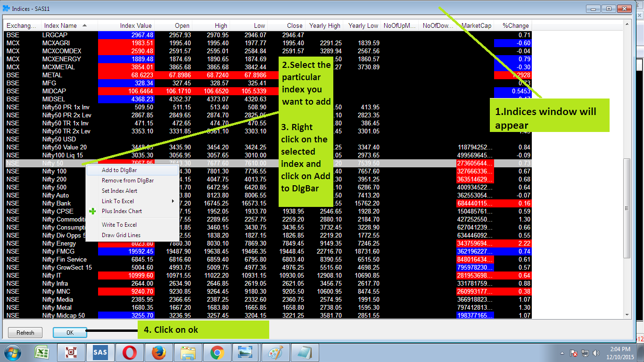This screenshot has width=644, height=362.
Task: Select the LRGCAP index row
Action: [x=268, y=35]
